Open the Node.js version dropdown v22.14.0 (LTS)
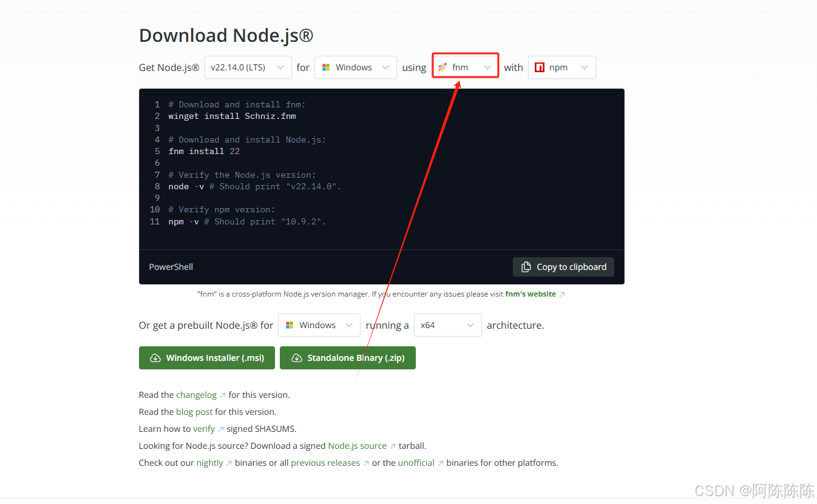 248,67
